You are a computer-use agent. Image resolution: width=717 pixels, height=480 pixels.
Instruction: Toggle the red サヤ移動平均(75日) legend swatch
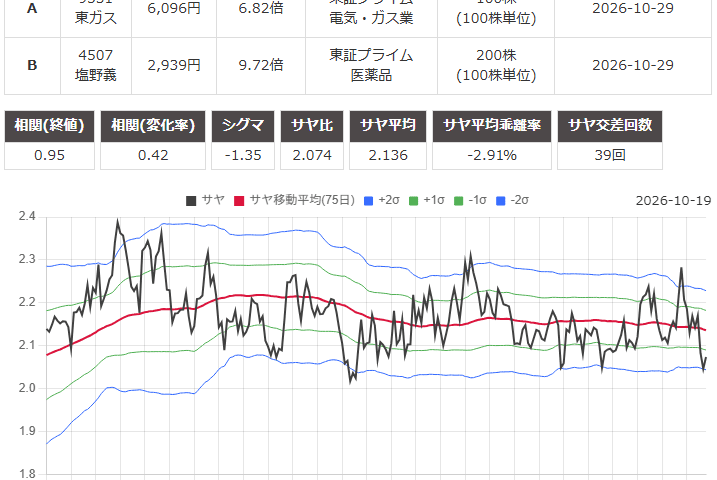[x=239, y=201]
